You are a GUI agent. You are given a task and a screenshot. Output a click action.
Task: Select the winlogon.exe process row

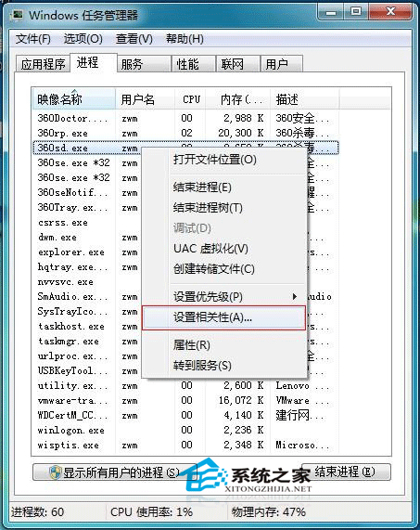185,431
